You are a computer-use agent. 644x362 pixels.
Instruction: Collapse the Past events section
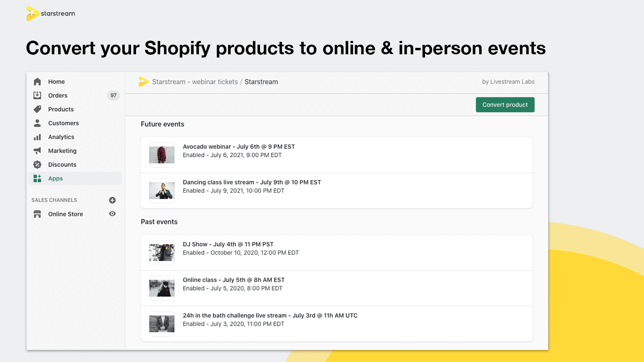[x=159, y=222]
